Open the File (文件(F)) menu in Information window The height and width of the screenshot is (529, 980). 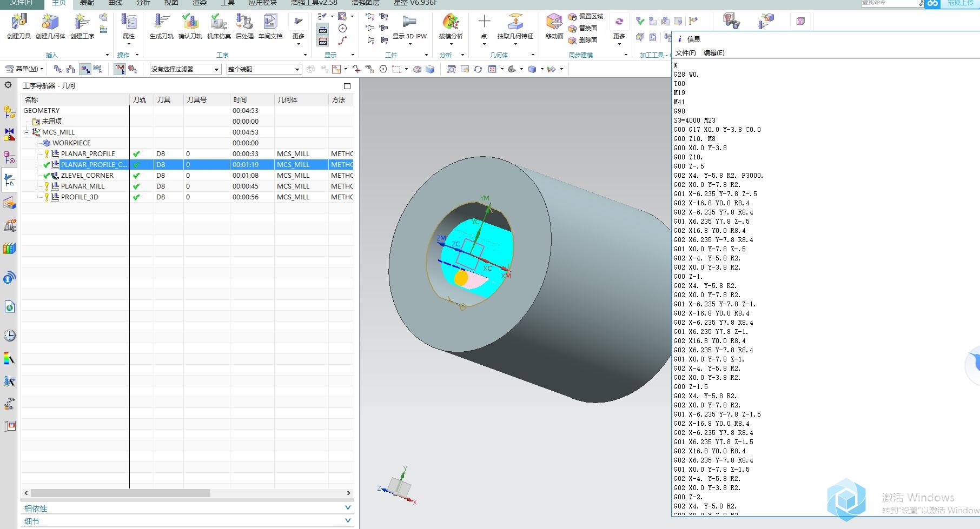pos(686,53)
